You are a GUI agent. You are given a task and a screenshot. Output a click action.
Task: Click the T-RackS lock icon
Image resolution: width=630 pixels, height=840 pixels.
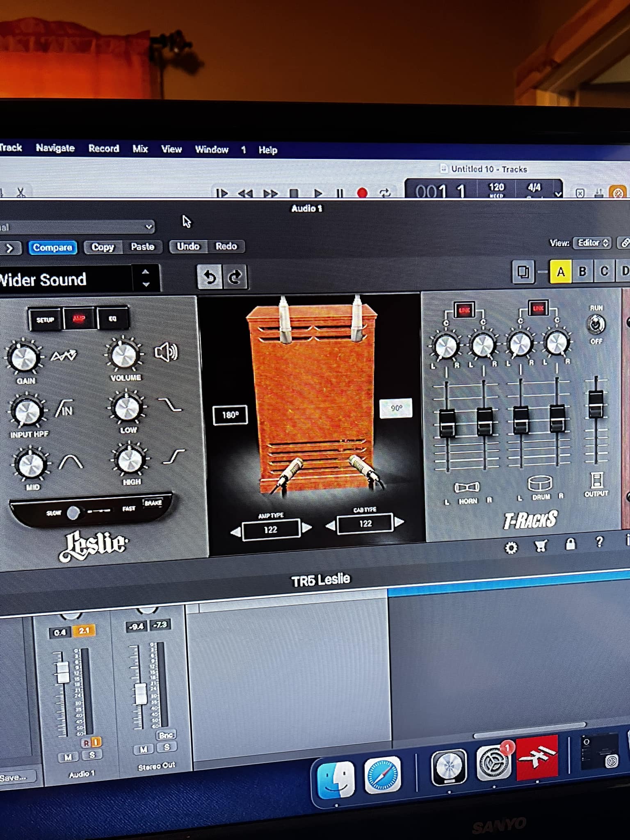pos(571,544)
